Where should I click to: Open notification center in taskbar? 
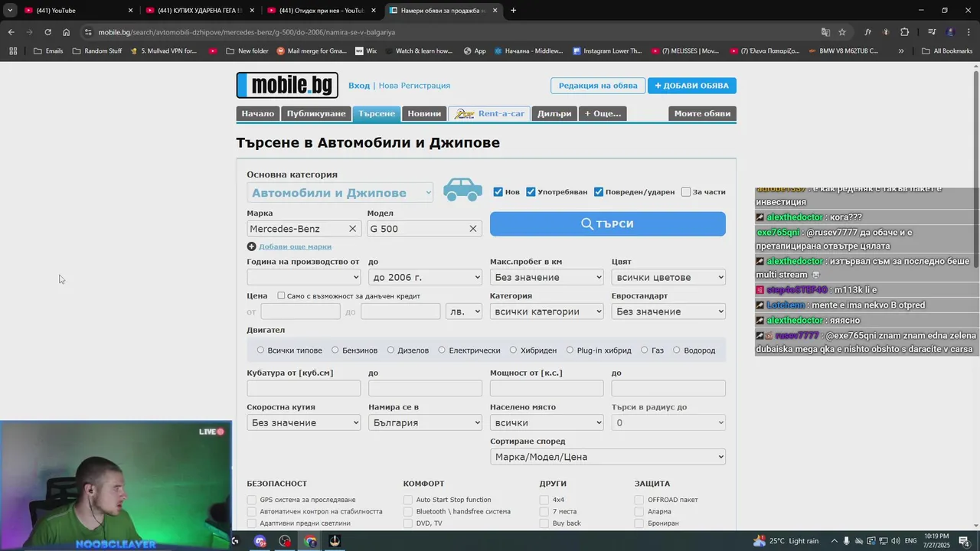click(x=964, y=541)
